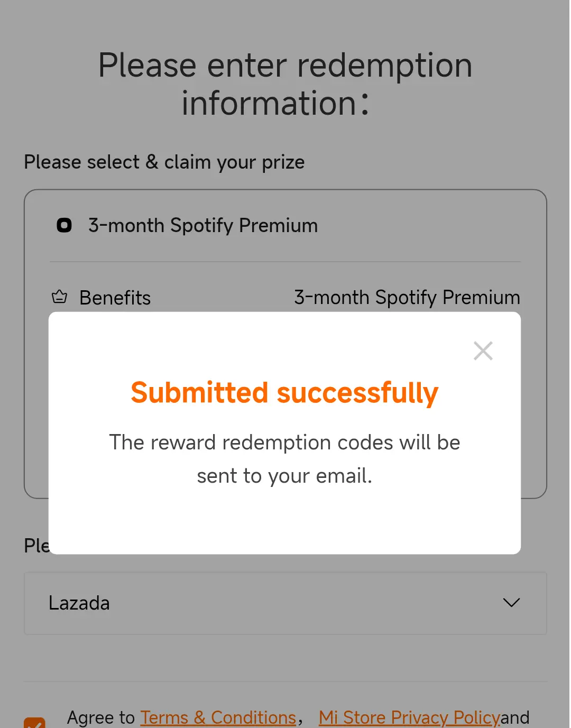571x728 pixels.
Task: Click the partially hidden Ple label
Action: pos(36,546)
